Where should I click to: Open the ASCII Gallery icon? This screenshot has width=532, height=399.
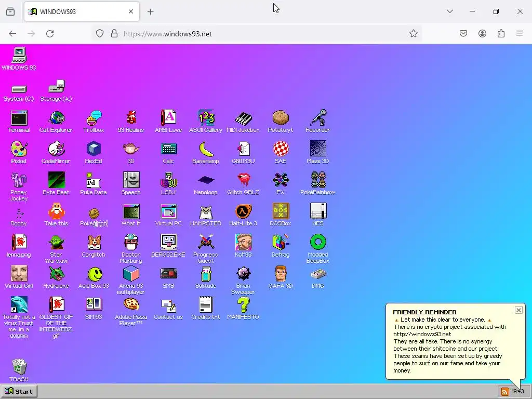206,118
